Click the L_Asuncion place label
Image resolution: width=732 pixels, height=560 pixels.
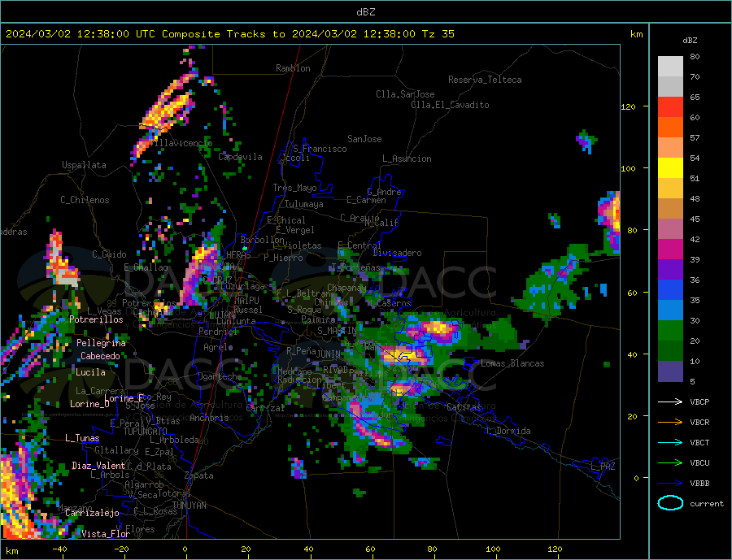407,158
